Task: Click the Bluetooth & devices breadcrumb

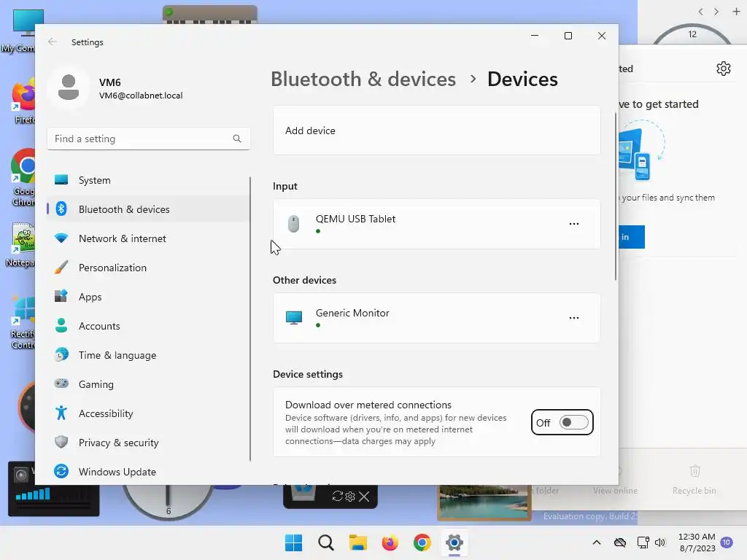Action: click(x=363, y=79)
